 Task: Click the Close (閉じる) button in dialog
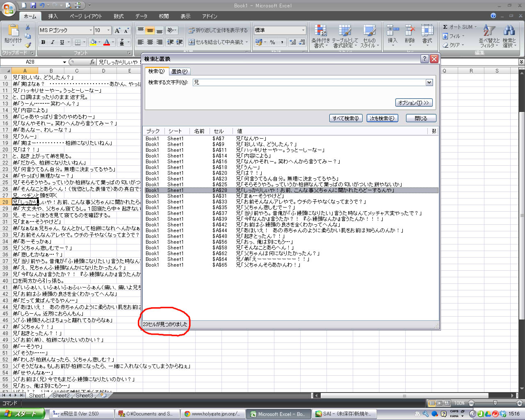(421, 118)
